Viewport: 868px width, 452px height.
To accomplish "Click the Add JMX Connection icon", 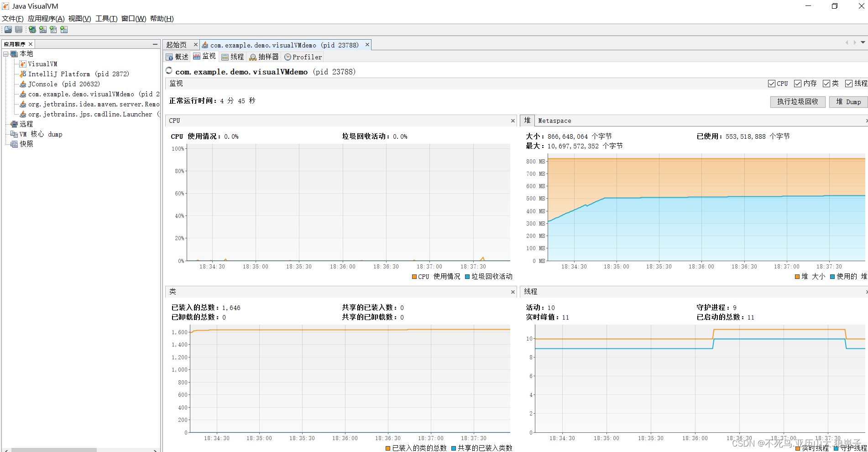I will (42, 29).
